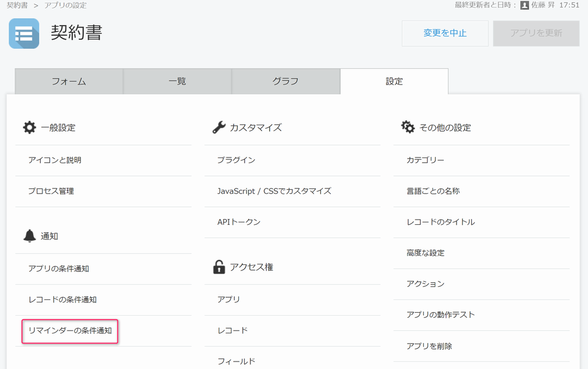Open the 契約書 breadcrumb link
The width and height of the screenshot is (588, 369).
tap(17, 5)
